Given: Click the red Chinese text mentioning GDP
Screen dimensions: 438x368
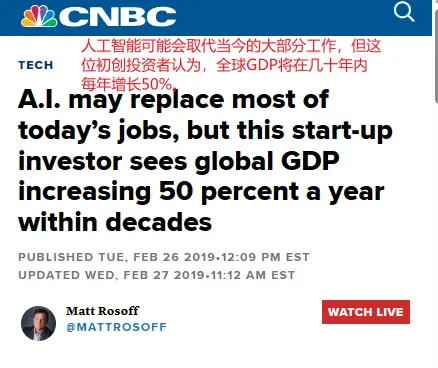Looking at the screenshot, I should (x=224, y=65).
